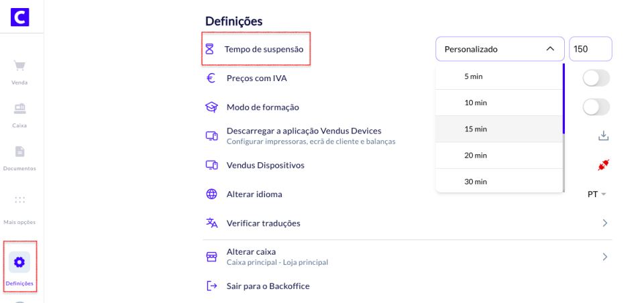This screenshot has width=644, height=303.
Task: Toggle the Preços com IVA switch
Action: [596, 78]
